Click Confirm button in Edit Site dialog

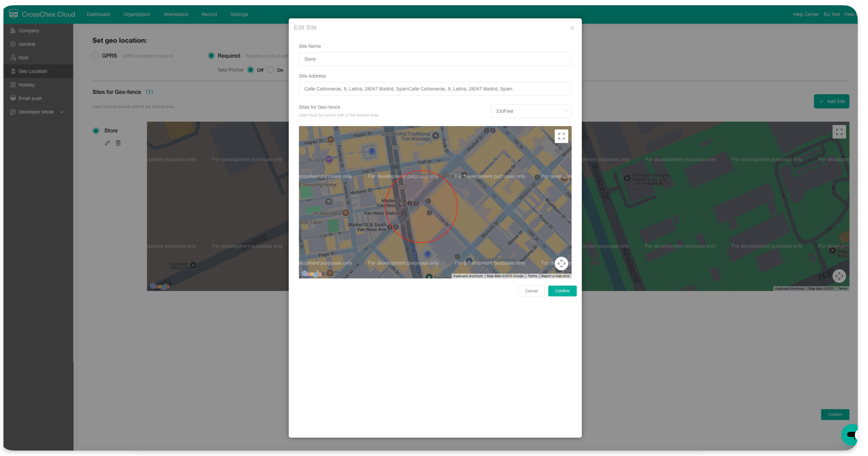pyautogui.click(x=562, y=291)
